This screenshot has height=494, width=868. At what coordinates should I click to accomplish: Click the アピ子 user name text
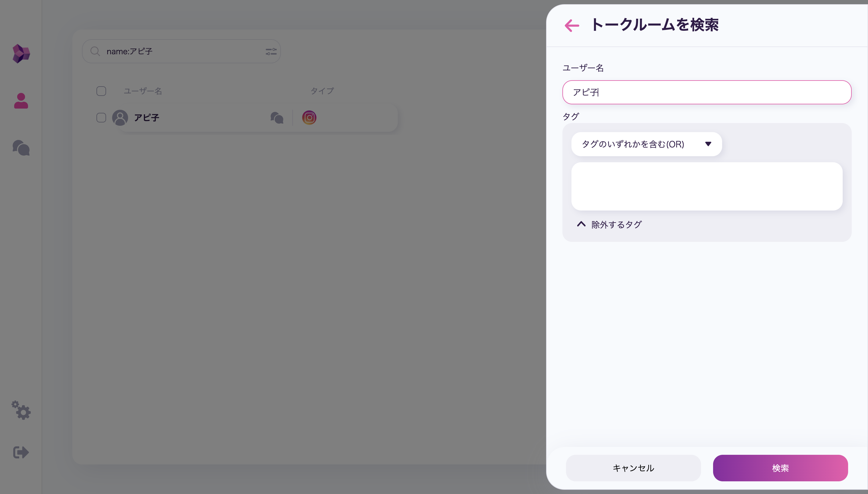click(146, 118)
